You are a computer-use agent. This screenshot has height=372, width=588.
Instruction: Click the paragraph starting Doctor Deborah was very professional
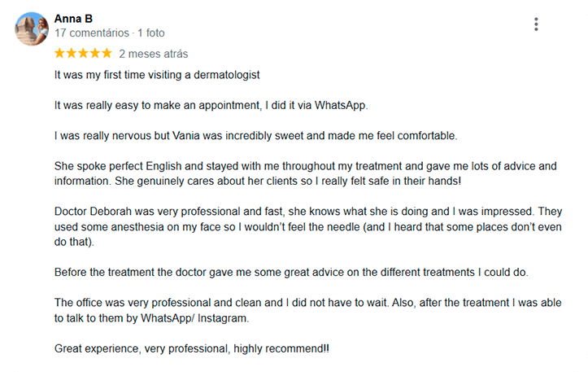308,227
